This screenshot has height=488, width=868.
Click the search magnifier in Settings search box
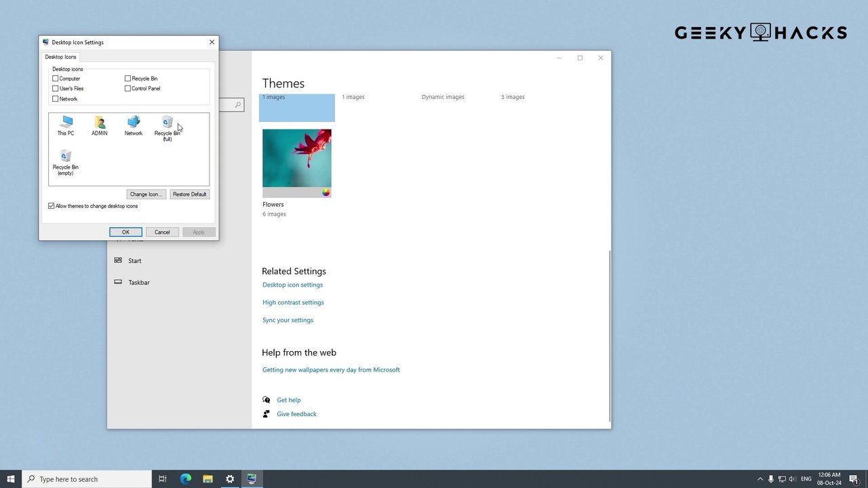238,105
